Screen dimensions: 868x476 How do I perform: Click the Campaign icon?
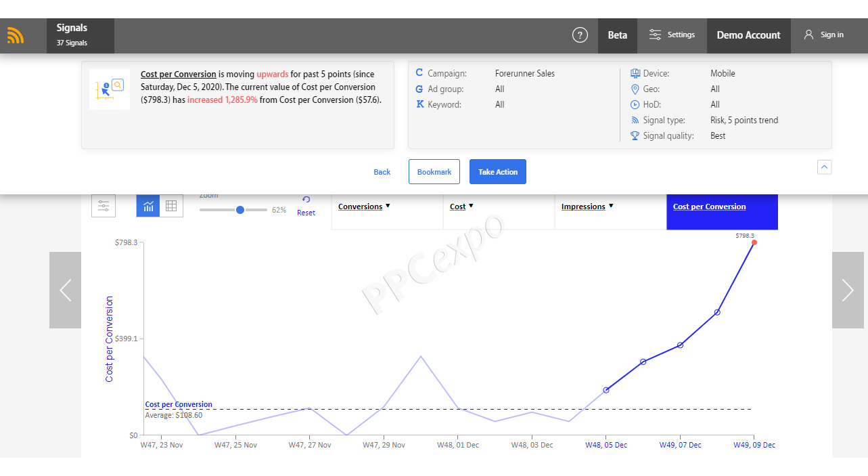(x=419, y=73)
